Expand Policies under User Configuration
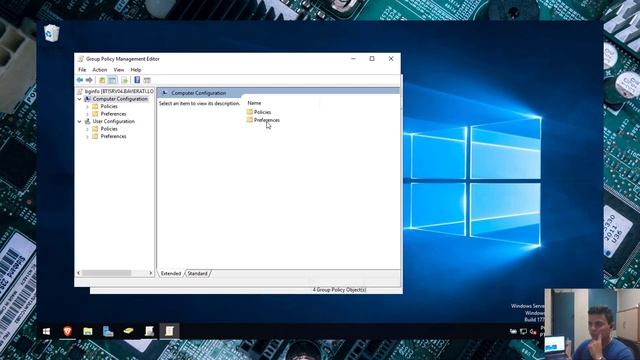 coord(87,129)
